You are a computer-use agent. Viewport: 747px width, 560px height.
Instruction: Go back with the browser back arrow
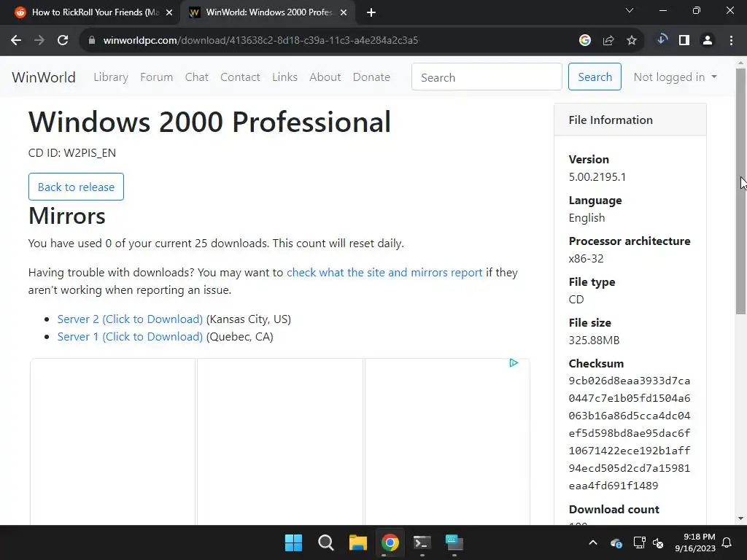[x=16, y=41]
